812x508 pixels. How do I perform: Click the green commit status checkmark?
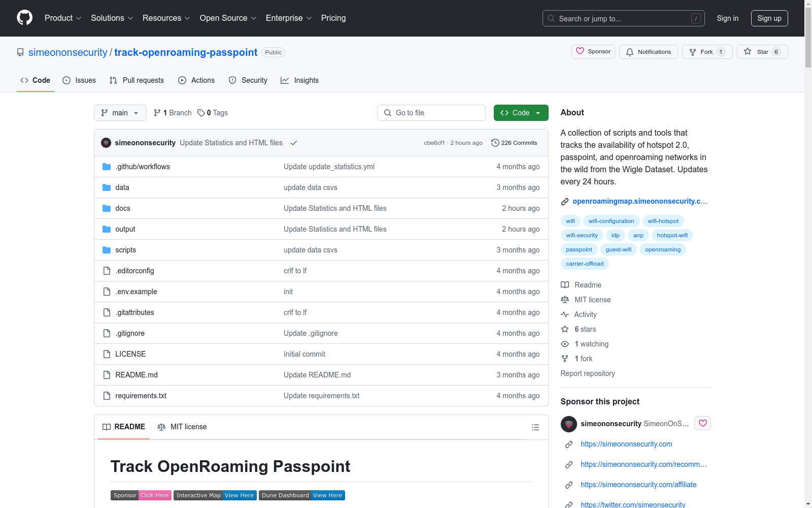point(294,143)
